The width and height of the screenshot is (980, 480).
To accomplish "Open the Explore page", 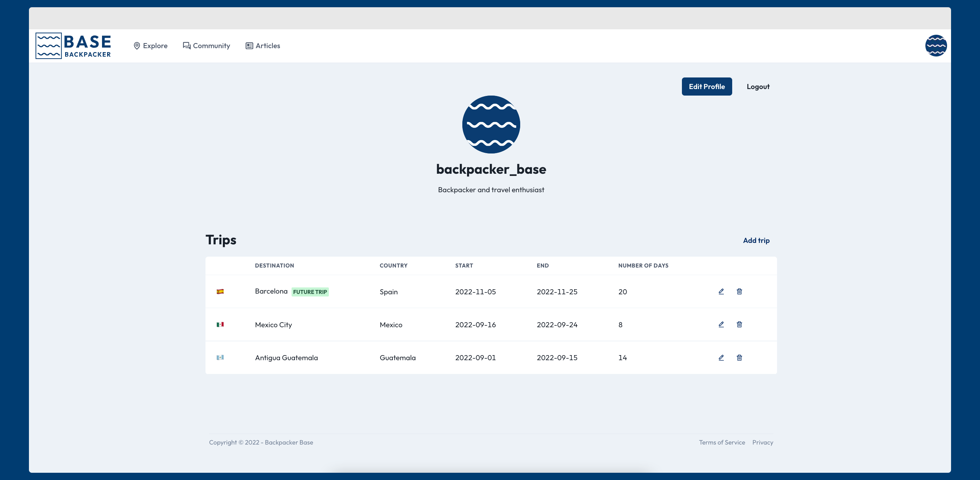I will pyautogui.click(x=150, y=46).
